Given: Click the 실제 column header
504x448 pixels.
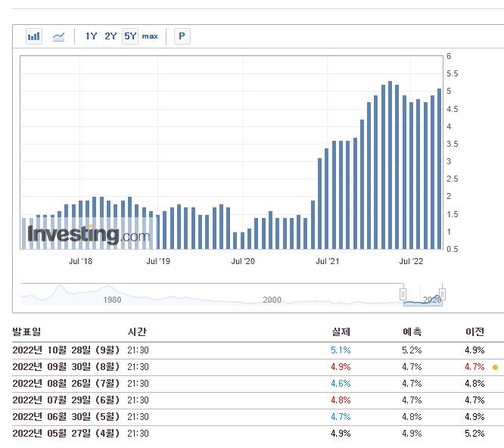Looking at the screenshot, I should pyautogui.click(x=341, y=332).
